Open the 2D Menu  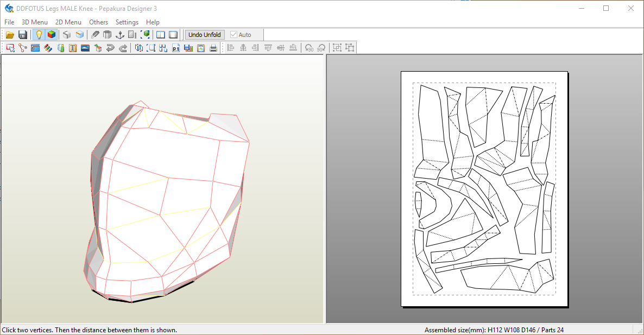tap(68, 22)
